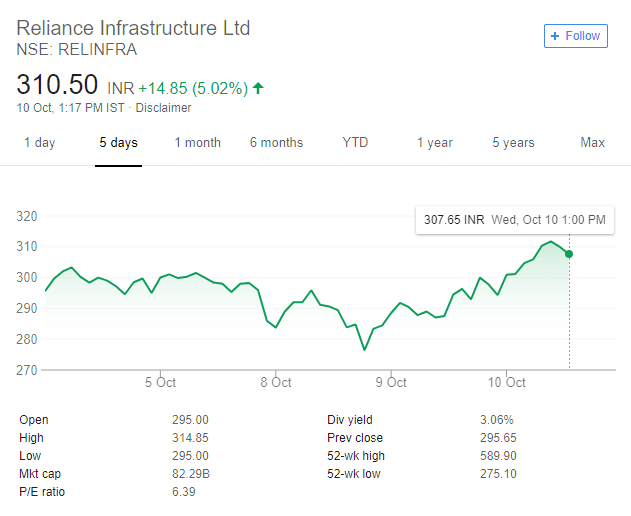Click the Prev close value 295.65
Viewport: 631px width, 516px height.
coord(498,438)
